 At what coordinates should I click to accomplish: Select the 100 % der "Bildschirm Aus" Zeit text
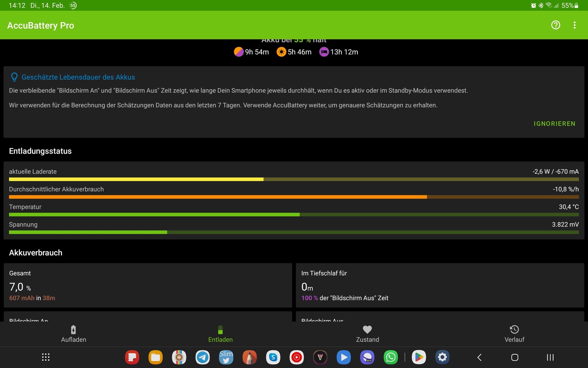(x=345, y=298)
